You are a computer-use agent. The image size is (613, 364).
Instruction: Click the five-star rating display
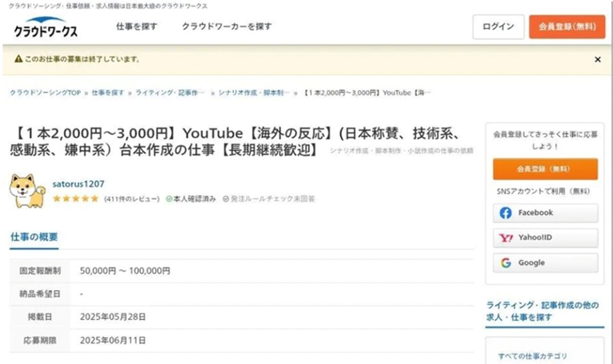coord(75,199)
